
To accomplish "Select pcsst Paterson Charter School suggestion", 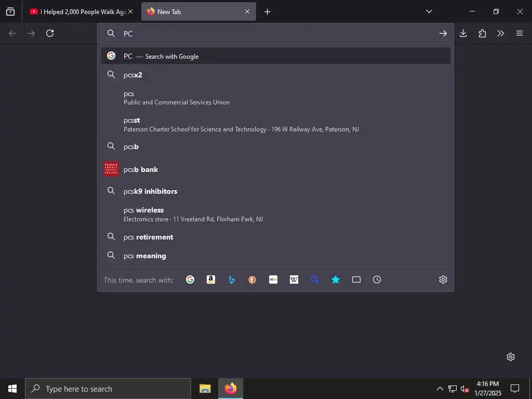I will tap(275, 125).
